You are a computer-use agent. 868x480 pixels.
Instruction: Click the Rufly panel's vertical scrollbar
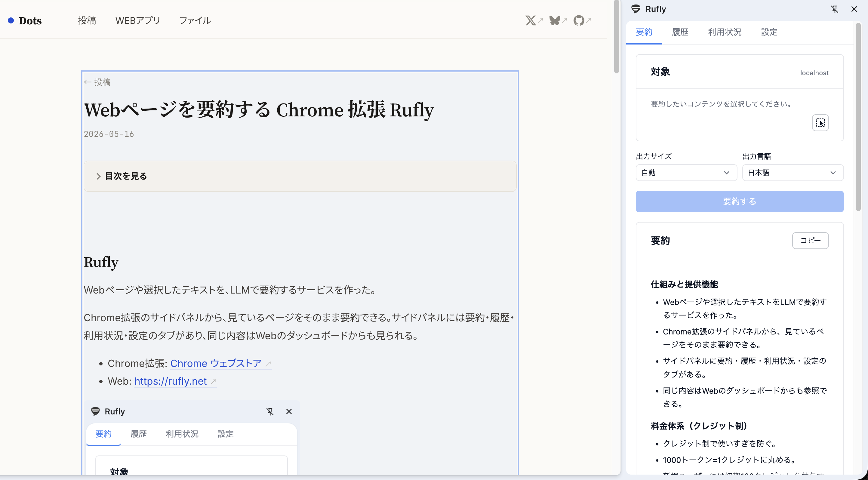(x=858, y=117)
